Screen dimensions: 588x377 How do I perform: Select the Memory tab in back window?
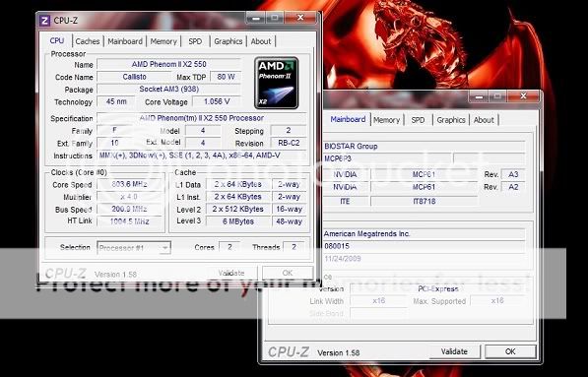pyautogui.click(x=387, y=120)
